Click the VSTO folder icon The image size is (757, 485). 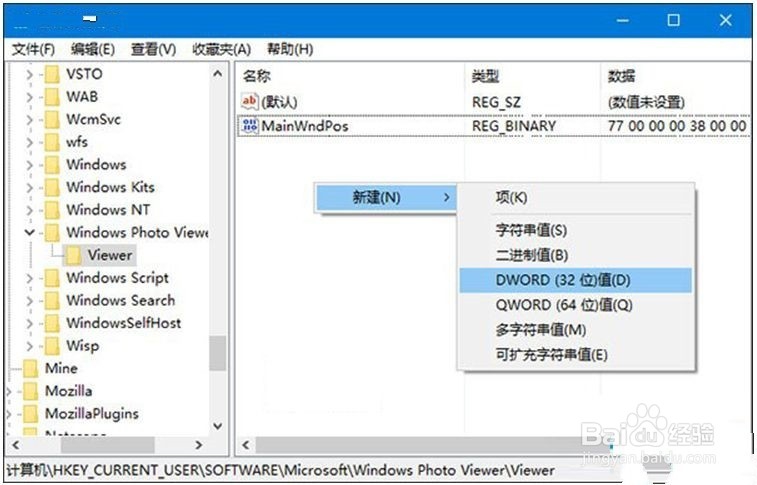(x=52, y=74)
